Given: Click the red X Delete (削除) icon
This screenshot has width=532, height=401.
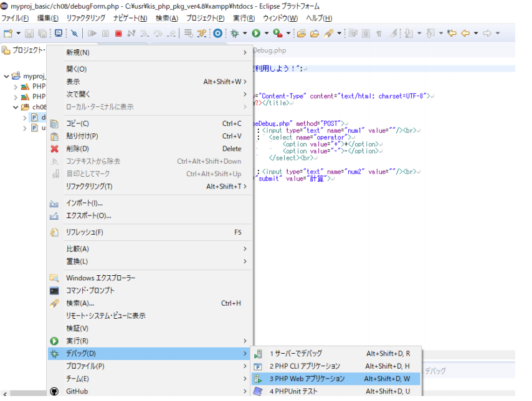Looking at the screenshot, I should coord(54,149).
